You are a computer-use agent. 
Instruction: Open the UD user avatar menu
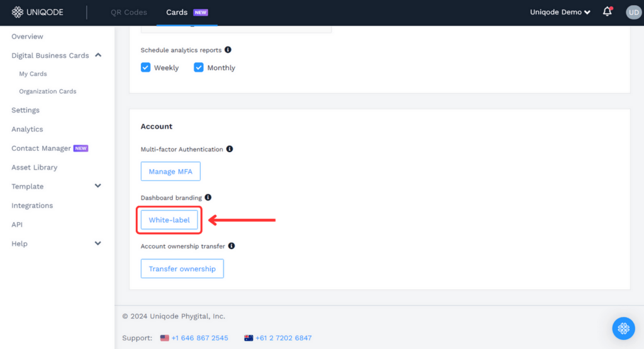[634, 13]
